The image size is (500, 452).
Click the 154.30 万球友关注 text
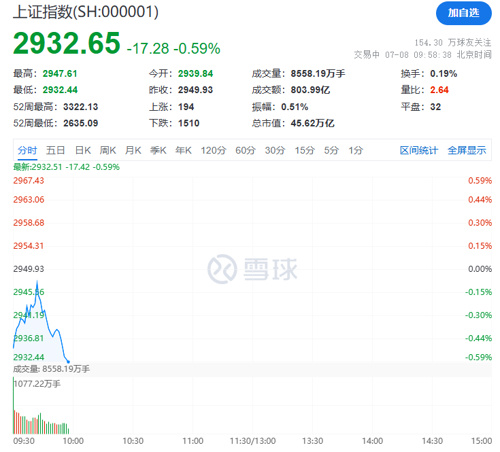[453, 43]
